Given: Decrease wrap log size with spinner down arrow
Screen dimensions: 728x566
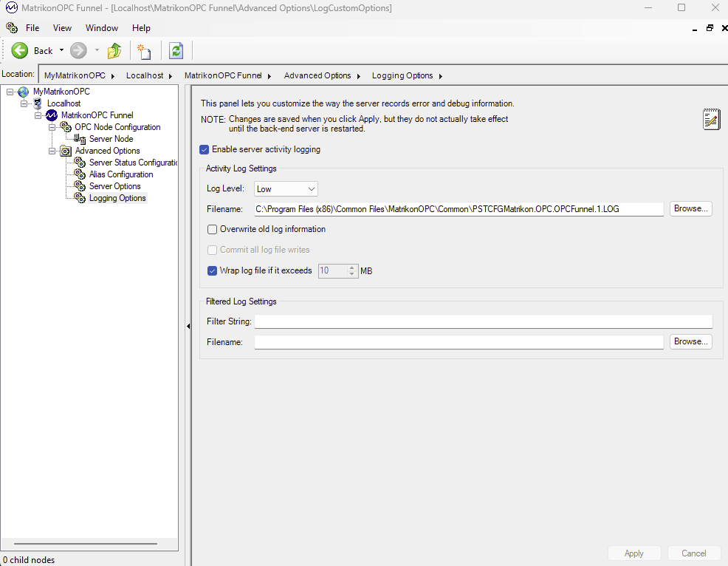Looking at the screenshot, I should click(x=352, y=274).
